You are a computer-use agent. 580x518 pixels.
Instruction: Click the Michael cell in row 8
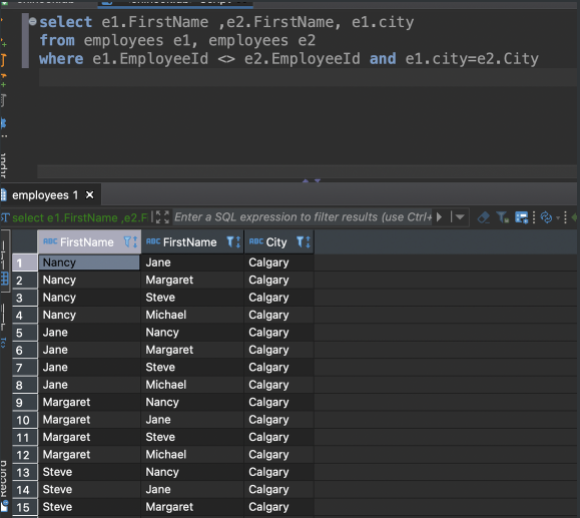[x=192, y=385]
